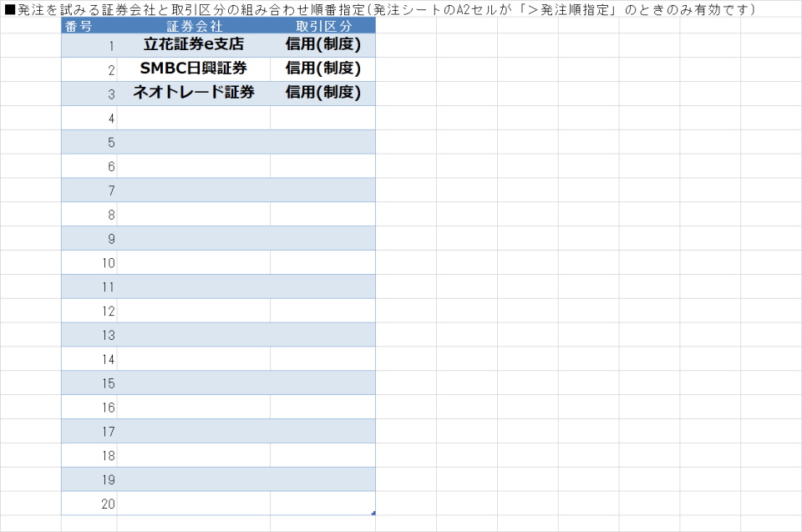Select the empty 取引区分 cell in row 6
The height and width of the screenshot is (532, 802).
322,165
